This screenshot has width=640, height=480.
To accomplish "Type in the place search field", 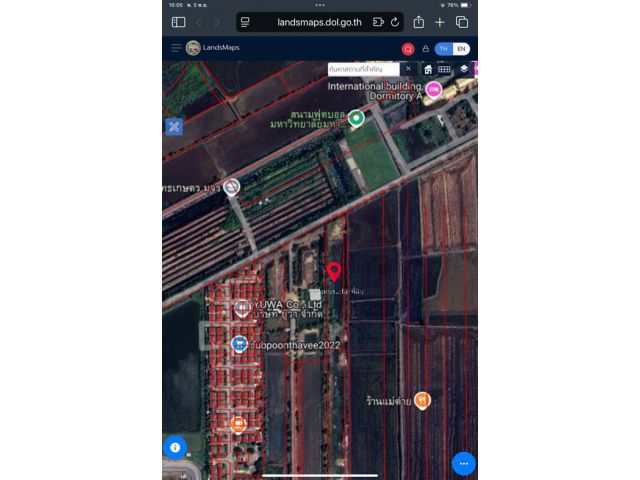I will [x=364, y=69].
